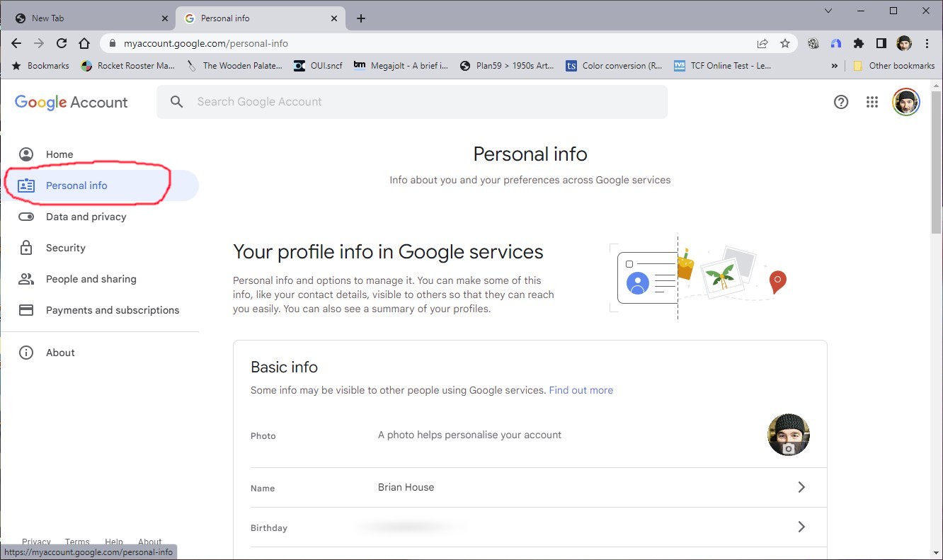Click the Find out more link
This screenshot has width=943, height=560.
[581, 390]
